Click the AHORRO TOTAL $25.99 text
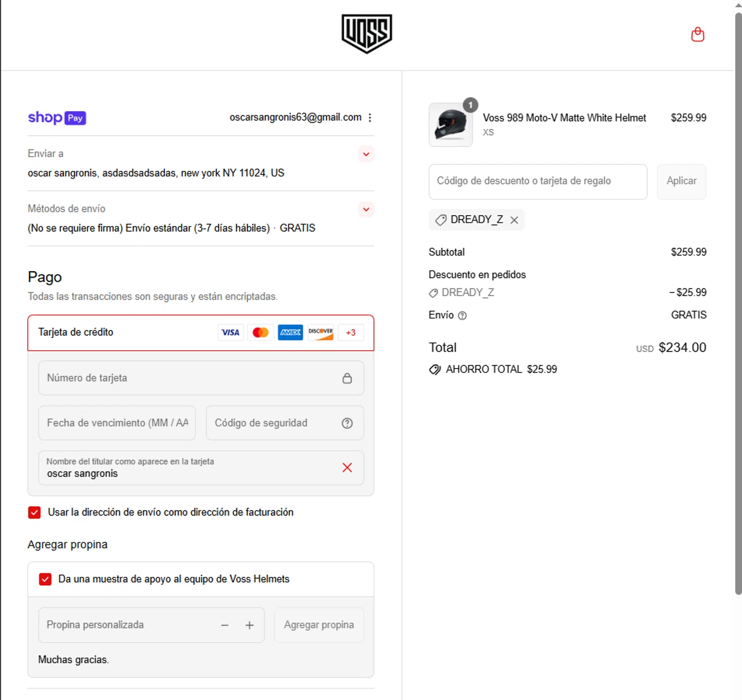Viewport: 742px width, 700px height. [501, 370]
